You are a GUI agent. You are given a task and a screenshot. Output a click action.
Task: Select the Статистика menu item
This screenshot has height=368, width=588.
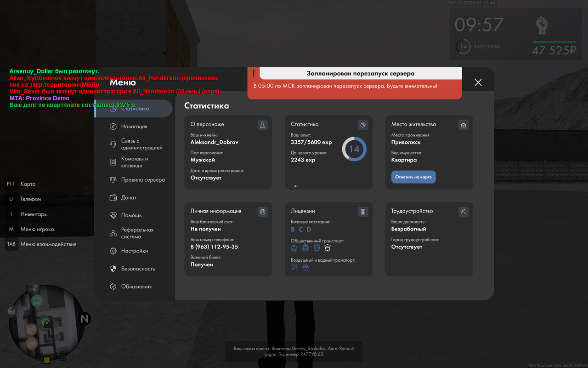[134, 109]
